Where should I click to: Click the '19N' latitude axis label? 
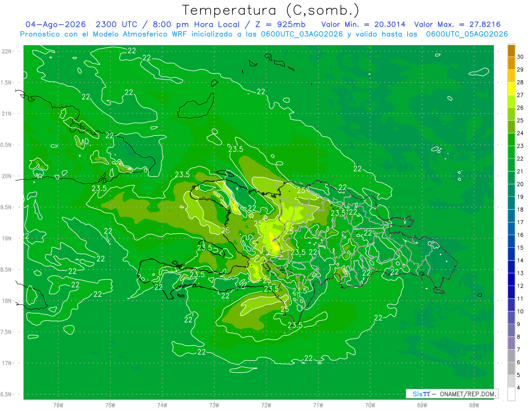(x=7, y=239)
